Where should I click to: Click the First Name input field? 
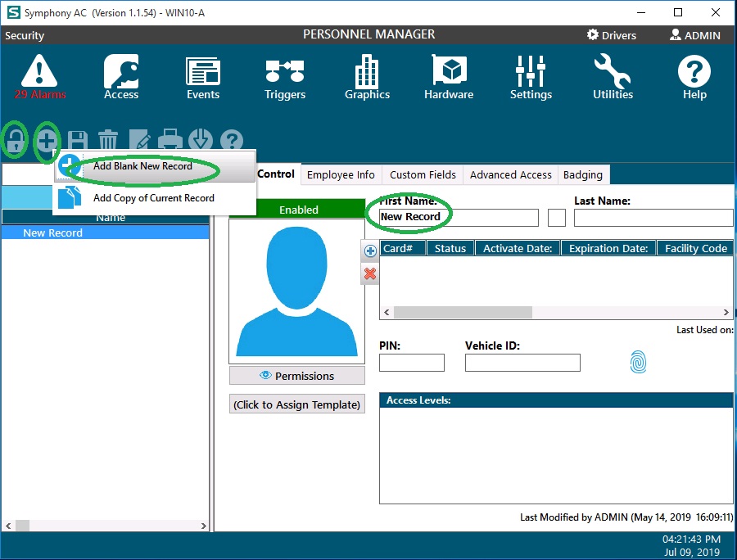pyautogui.click(x=459, y=218)
